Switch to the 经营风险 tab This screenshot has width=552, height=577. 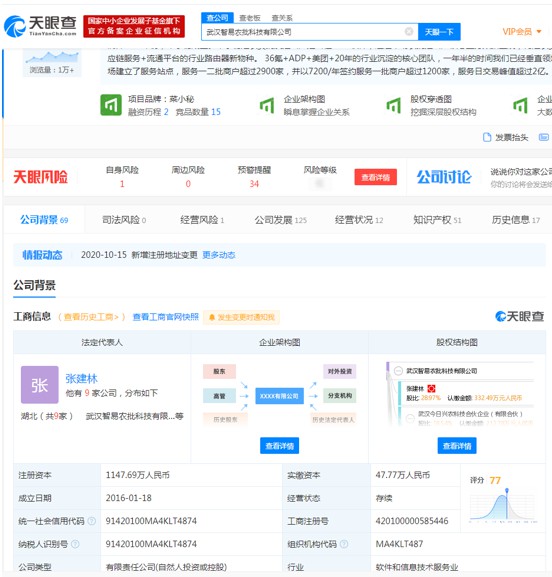[202, 220]
